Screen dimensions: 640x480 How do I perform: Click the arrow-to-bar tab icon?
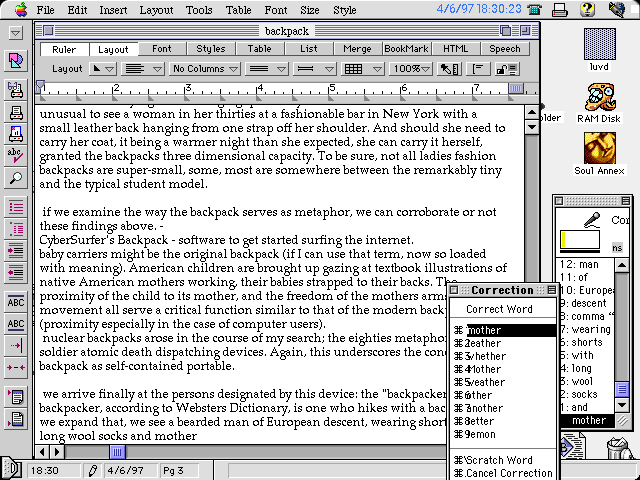coord(16,346)
